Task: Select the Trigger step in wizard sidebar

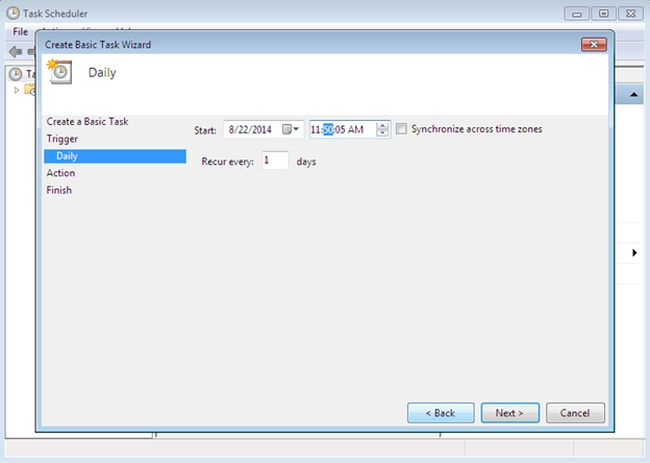Action: point(62,139)
